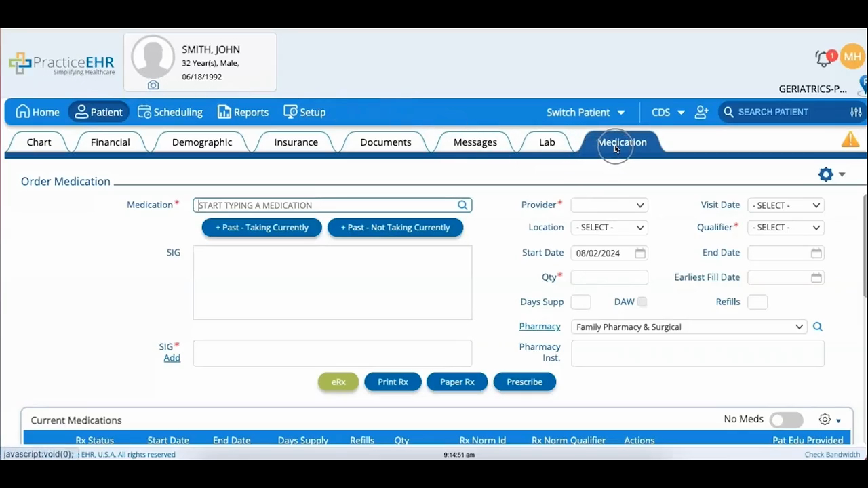This screenshot has width=868, height=488.
Task: Click the camera icon under patient photo
Action: pyautogui.click(x=153, y=85)
